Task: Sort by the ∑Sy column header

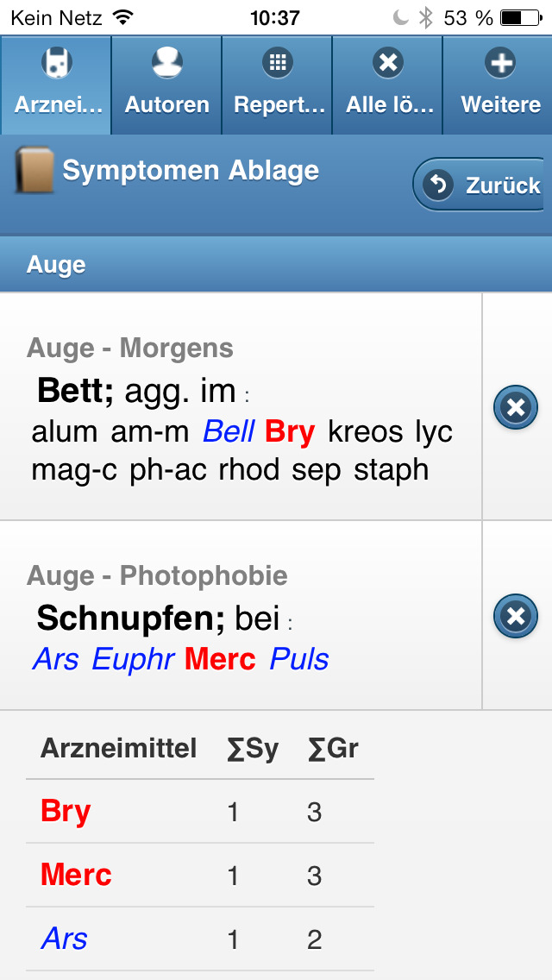Action: 254,748
